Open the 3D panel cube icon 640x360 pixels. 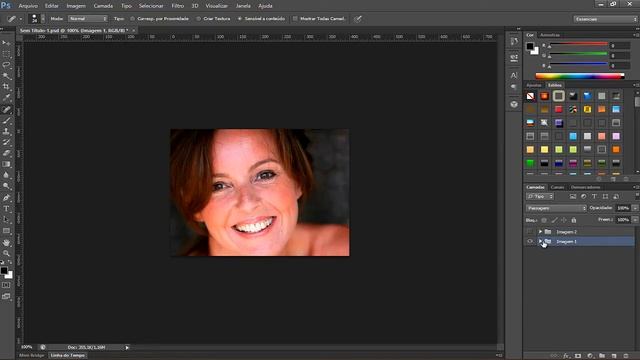[x=514, y=104]
